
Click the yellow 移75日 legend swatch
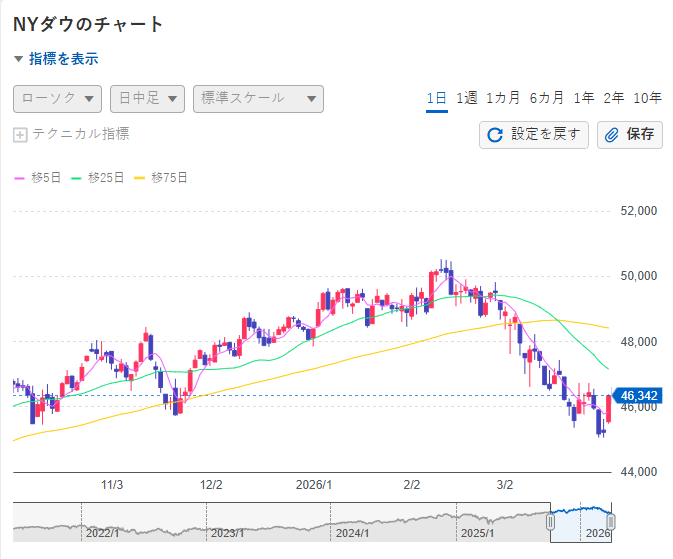[x=139, y=178]
